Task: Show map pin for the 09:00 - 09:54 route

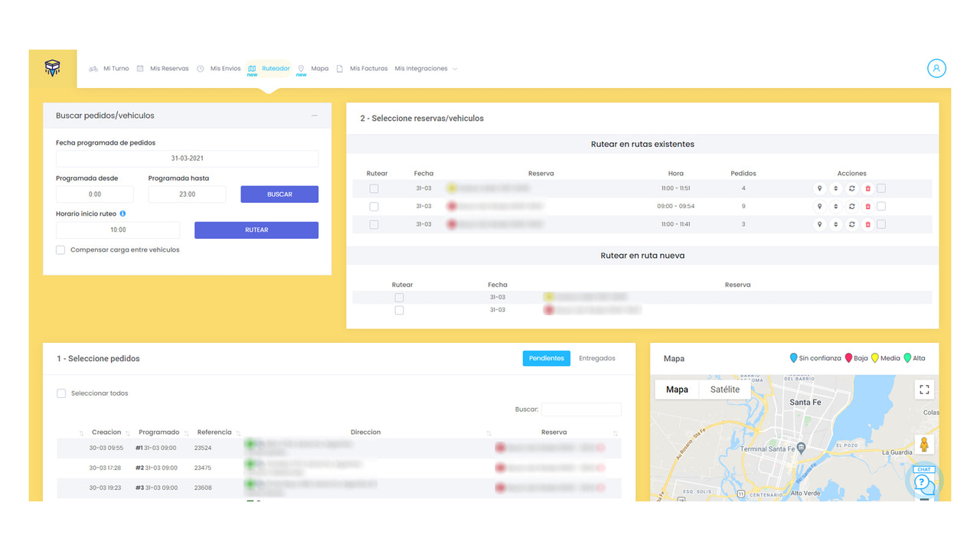Action: click(x=819, y=207)
